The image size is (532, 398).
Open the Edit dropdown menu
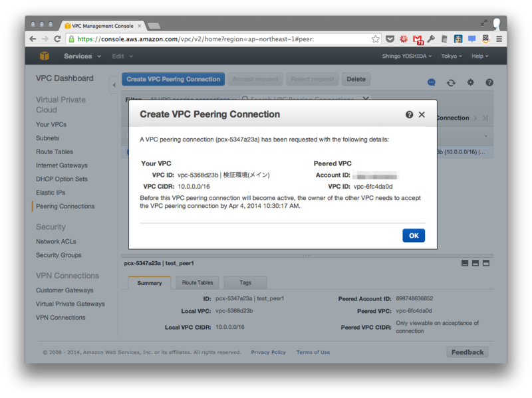(122, 56)
